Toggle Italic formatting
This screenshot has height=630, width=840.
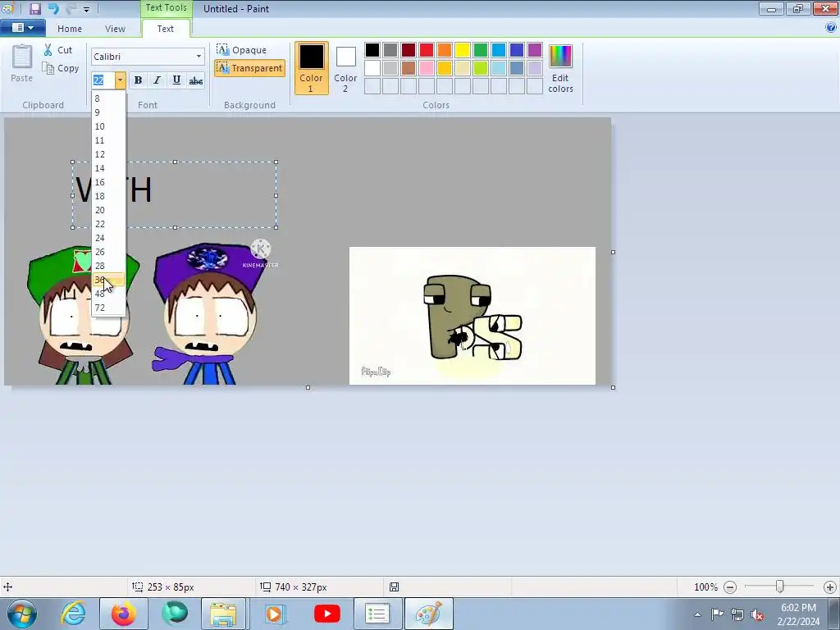coord(157,80)
